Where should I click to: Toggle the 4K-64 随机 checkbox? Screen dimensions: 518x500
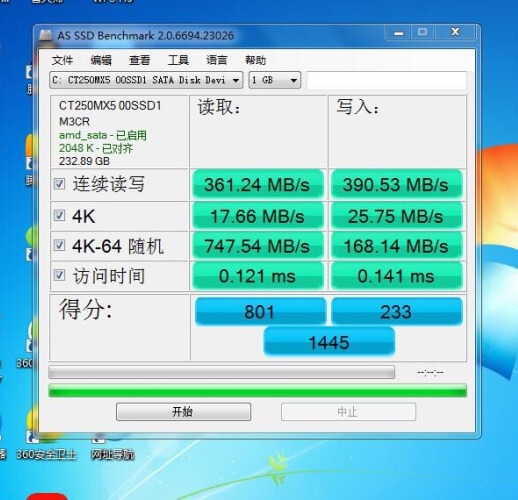[x=59, y=245]
